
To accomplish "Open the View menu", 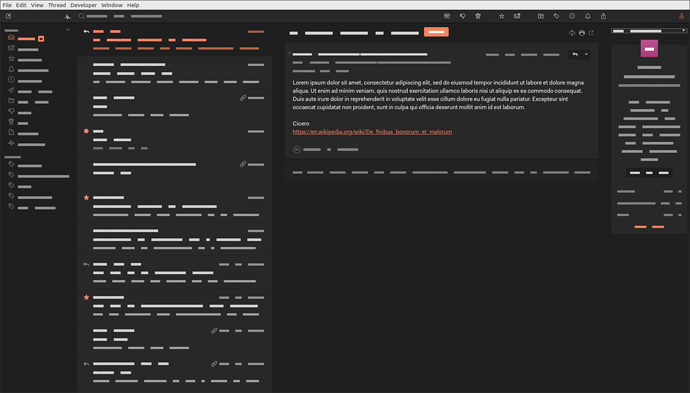I will pos(37,5).
